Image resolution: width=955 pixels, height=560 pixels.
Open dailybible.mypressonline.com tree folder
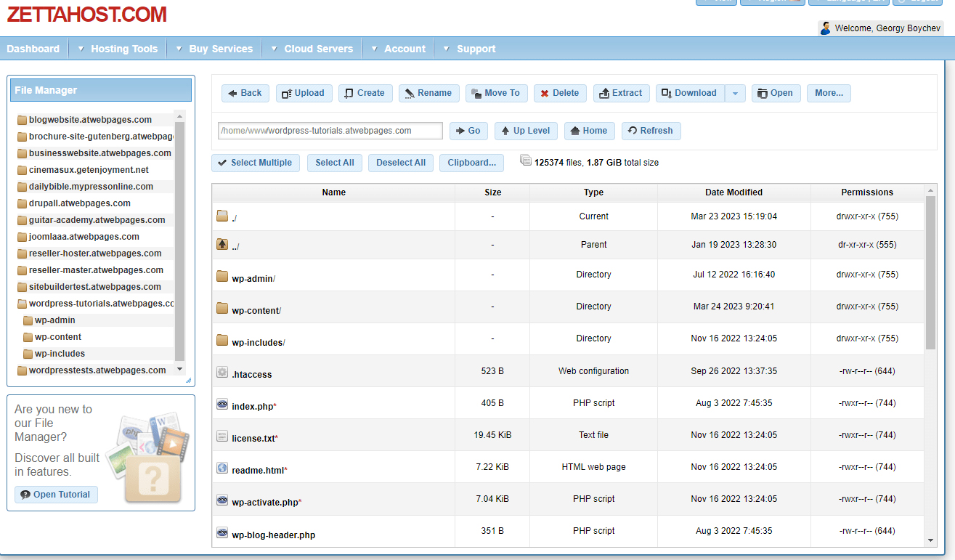point(91,187)
